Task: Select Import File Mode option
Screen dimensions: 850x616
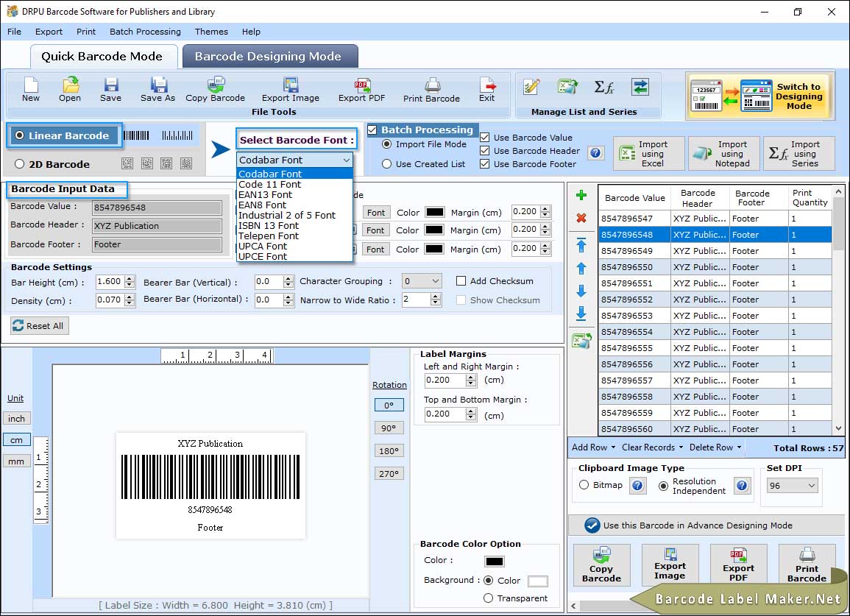Action: pos(386,144)
